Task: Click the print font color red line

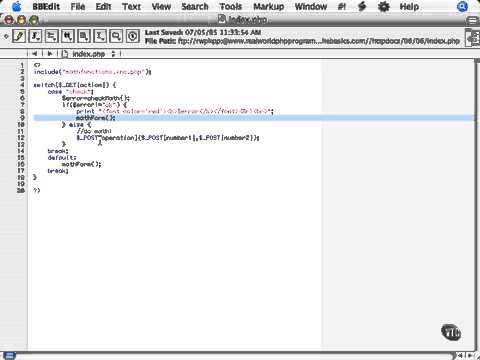Action: (175, 111)
